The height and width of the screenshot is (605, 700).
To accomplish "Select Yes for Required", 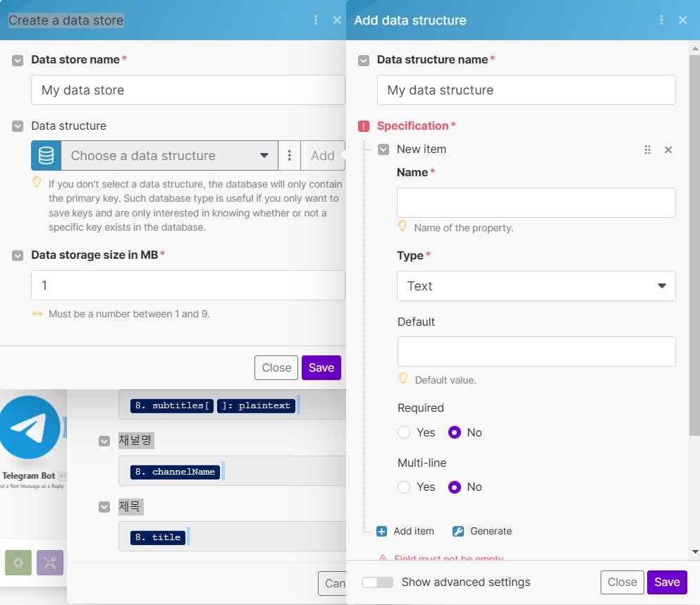I will pos(403,432).
